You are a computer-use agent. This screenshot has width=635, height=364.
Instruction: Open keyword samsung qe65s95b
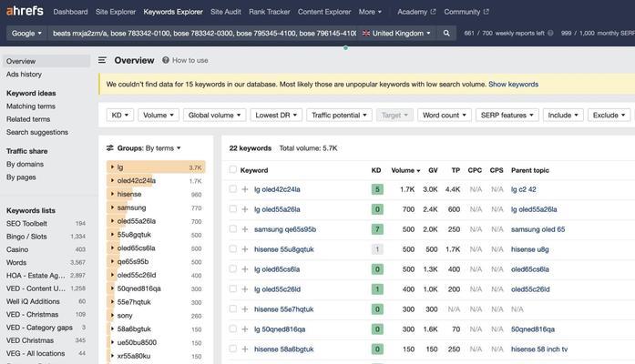coord(285,229)
